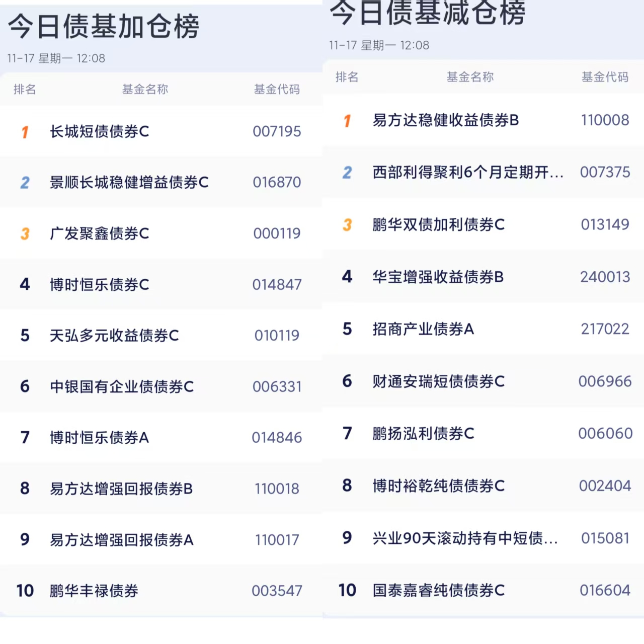Select fund code 006331

coord(277,386)
